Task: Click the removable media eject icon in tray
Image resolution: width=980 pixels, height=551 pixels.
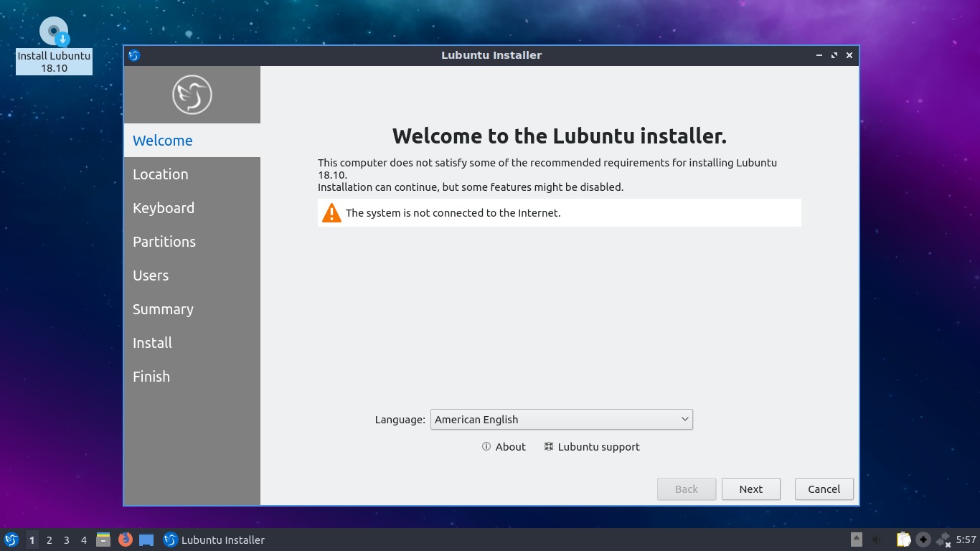Action: coord(857,539)
